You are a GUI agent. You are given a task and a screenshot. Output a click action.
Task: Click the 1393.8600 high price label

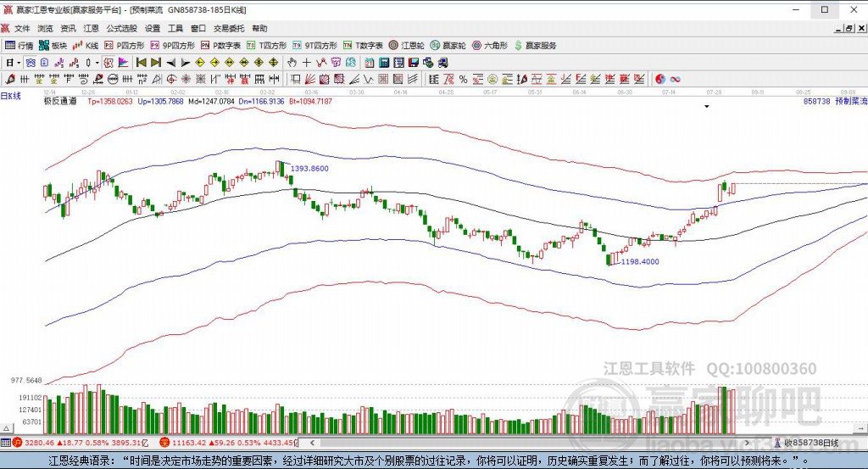coord(309,168)
